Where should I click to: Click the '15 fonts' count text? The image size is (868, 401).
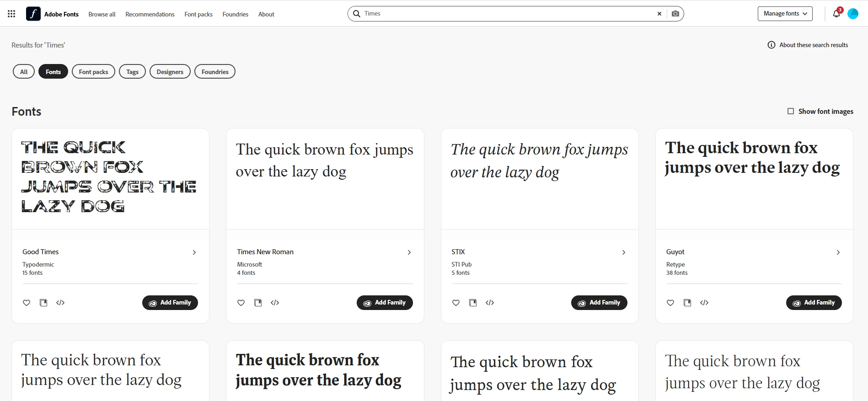click(x=32, y=273)
